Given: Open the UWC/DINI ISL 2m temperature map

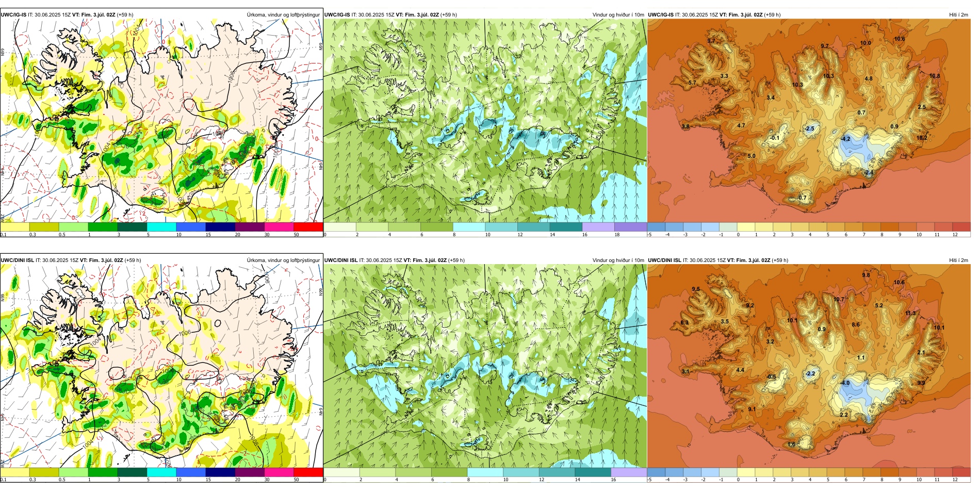Looking at the screenshot, I should point(809,366).
